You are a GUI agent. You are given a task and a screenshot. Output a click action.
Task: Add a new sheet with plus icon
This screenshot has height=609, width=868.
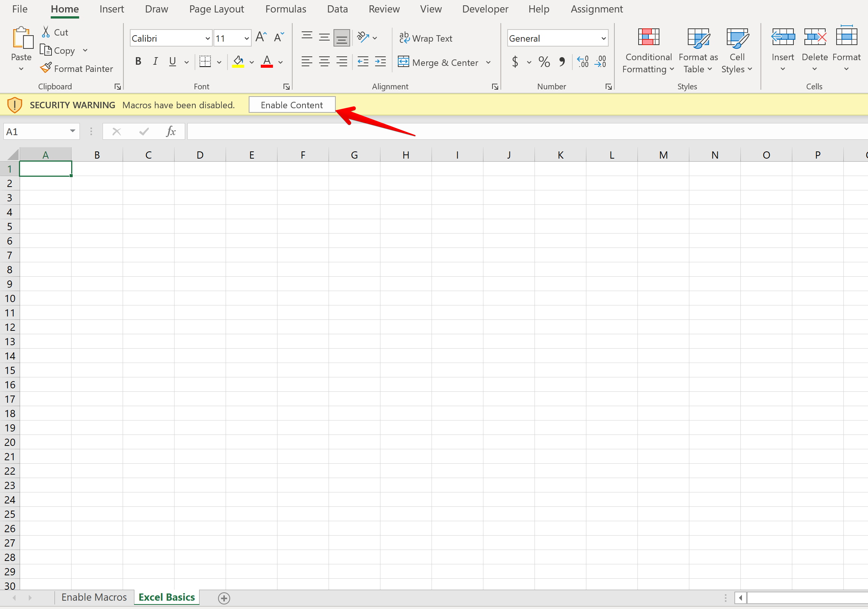(x=224, y=598)
